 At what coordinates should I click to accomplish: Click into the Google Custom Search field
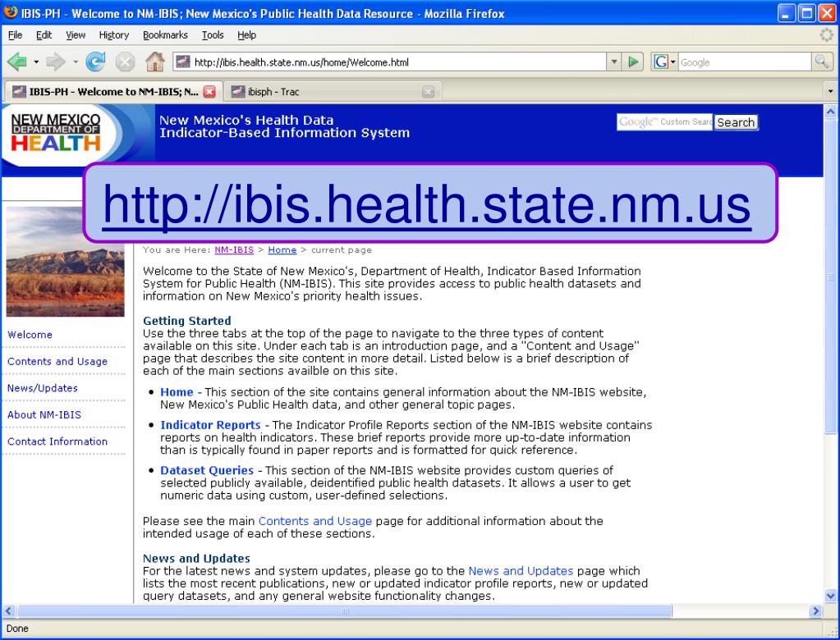coord(665,122)
